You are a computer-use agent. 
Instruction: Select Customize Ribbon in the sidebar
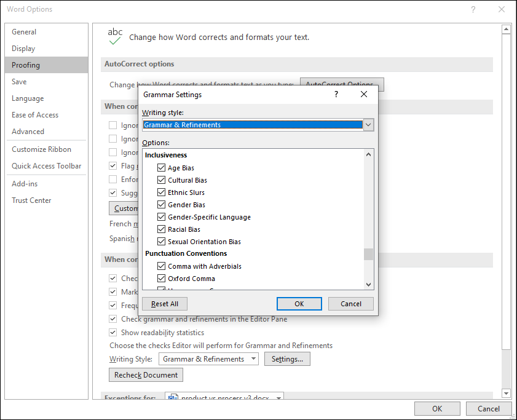pyautogui.click(x=41, y=149)
